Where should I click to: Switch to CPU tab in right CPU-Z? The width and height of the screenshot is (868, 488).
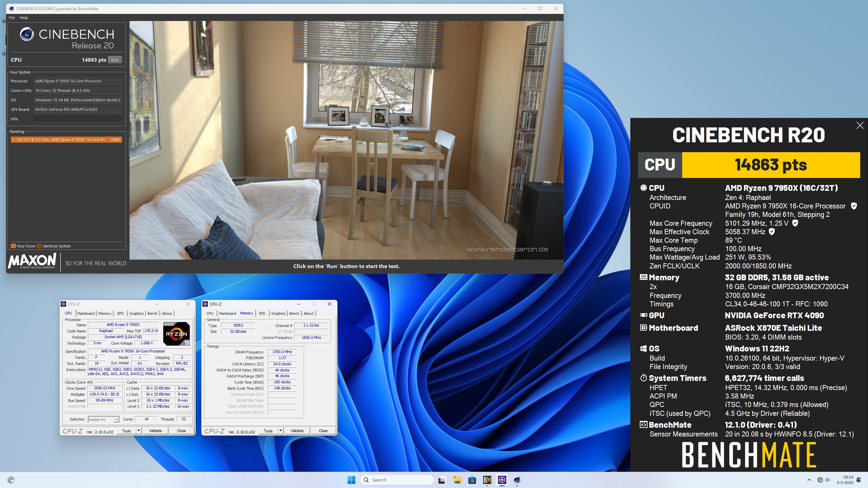[x=210, y=313]
